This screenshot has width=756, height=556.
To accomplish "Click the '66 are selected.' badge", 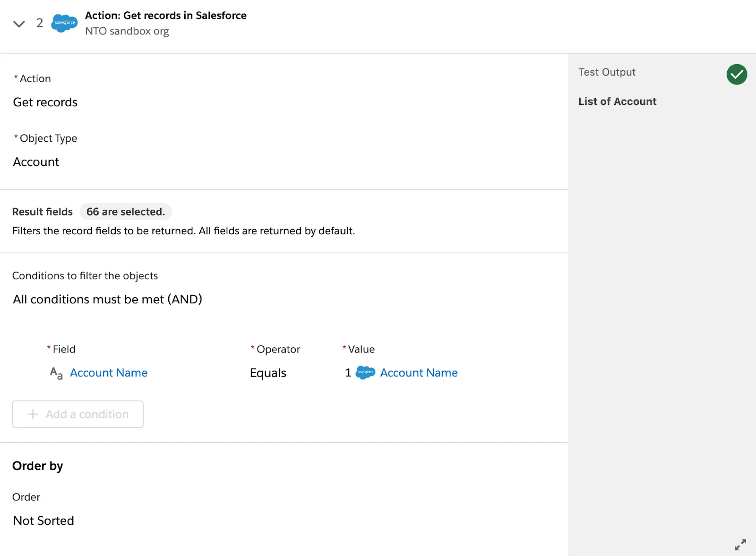I will click(126, 212).
